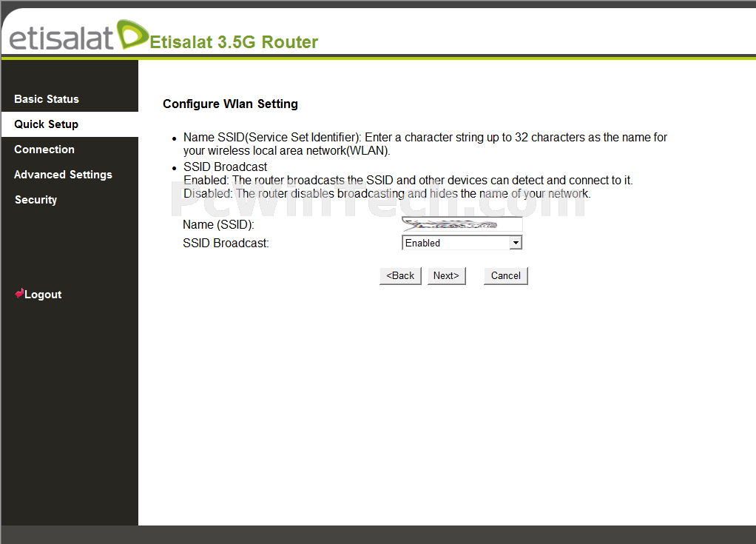Open the Security section

click(36, 200)
